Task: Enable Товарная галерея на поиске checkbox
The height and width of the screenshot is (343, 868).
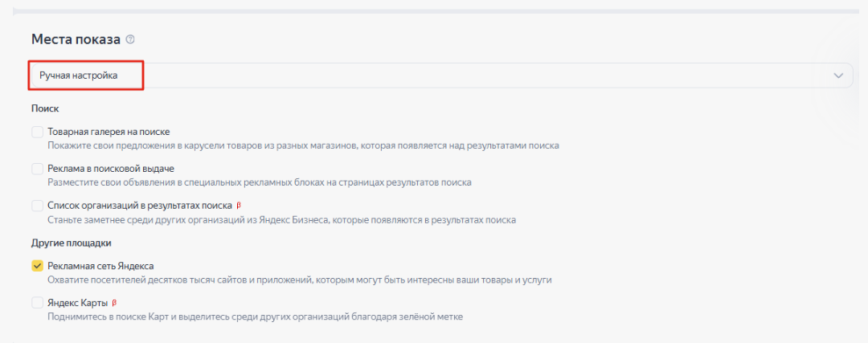Action: pyautogui.click(x=37, y=133)
